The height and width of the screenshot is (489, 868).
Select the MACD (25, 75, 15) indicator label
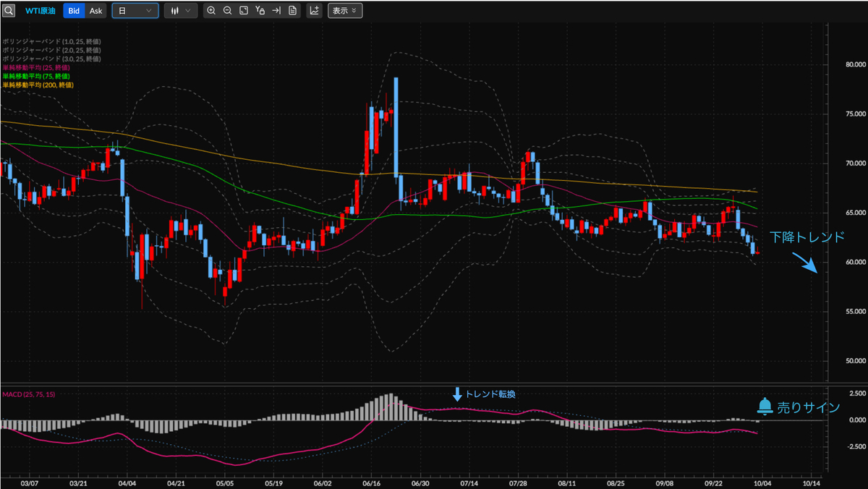27,393
